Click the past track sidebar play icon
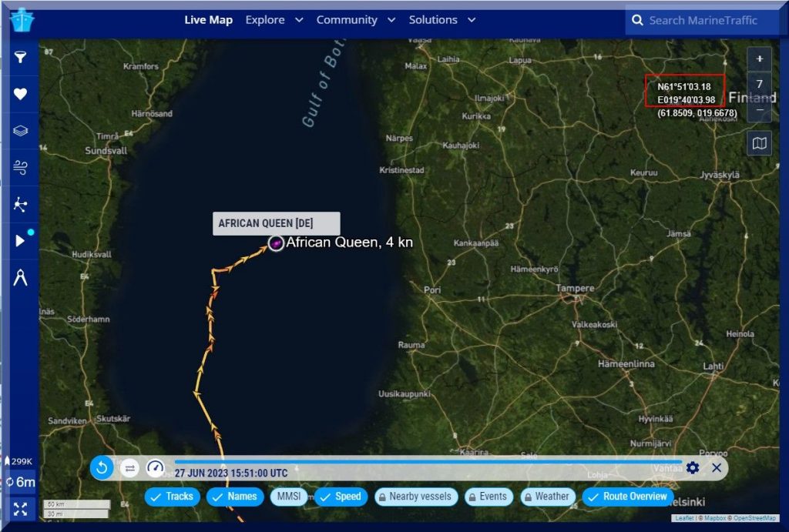The image size is (789, 532). click(21, 241)
